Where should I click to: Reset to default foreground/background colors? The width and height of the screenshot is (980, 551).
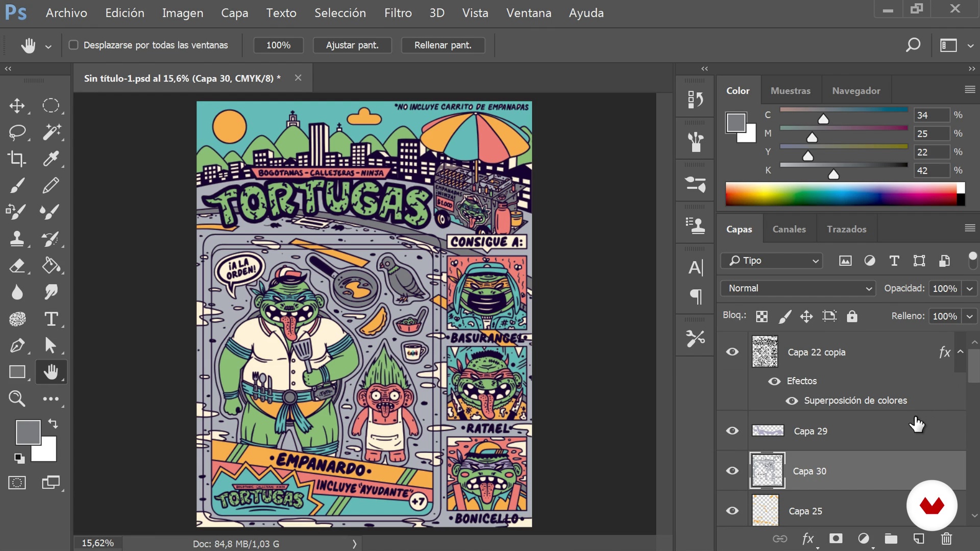tap(19, 458)
